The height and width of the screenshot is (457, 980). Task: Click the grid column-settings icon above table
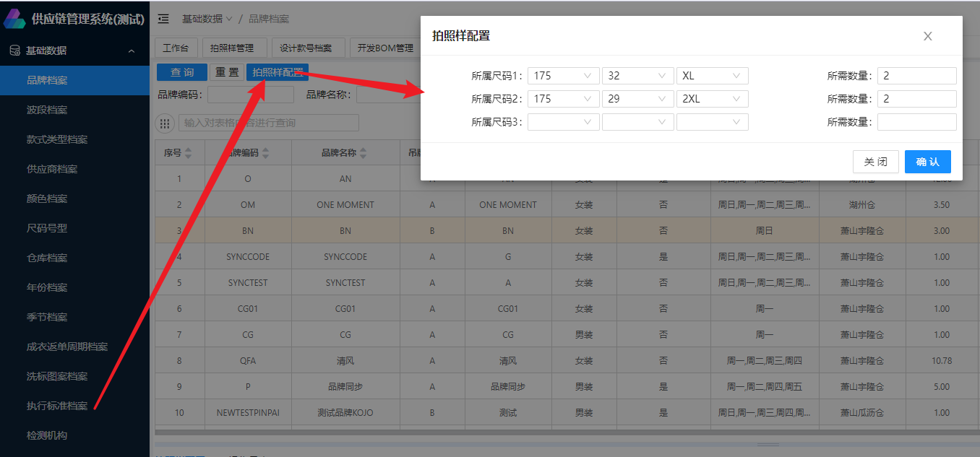tap(166, 123)
